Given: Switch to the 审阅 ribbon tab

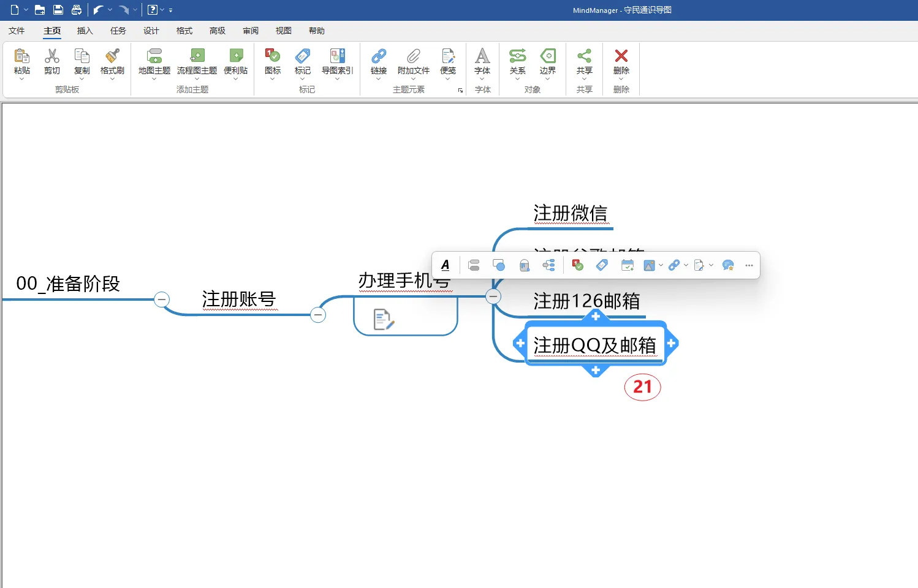Looking at the screenshot, I should pyautogui.click(x=251, y=31).
